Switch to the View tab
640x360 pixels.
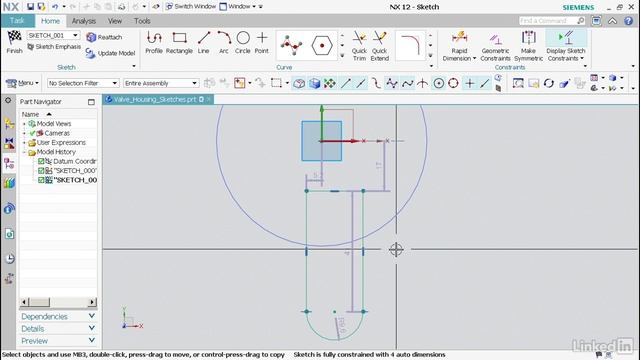(x=115, y=21)
